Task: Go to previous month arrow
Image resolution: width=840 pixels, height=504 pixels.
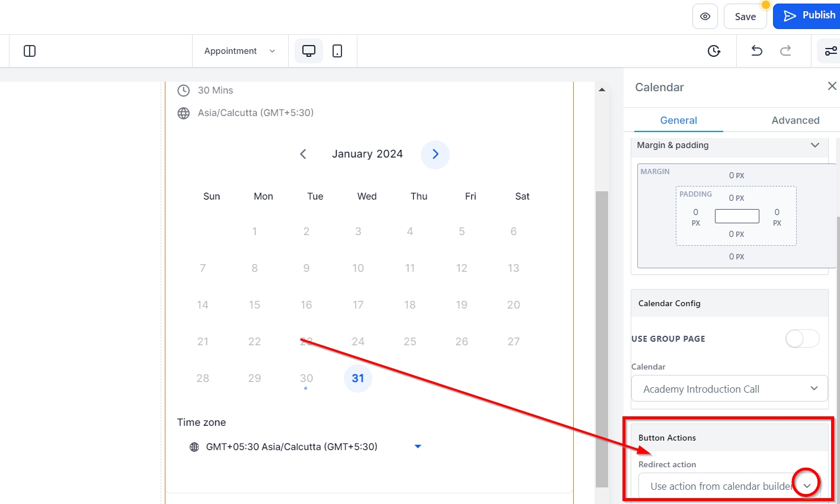Action: pyautogui.click(x=303, y=154)
